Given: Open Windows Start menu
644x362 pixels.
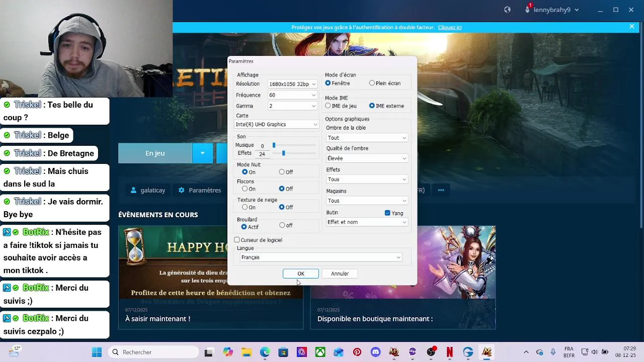Looking at the screenshot, I should point(97,352).
